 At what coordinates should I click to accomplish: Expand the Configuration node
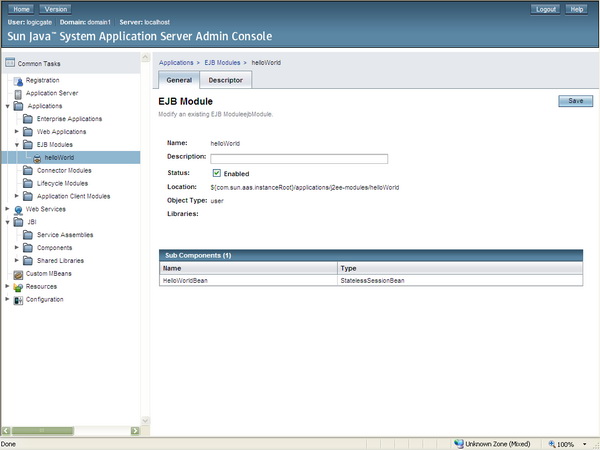7,299
